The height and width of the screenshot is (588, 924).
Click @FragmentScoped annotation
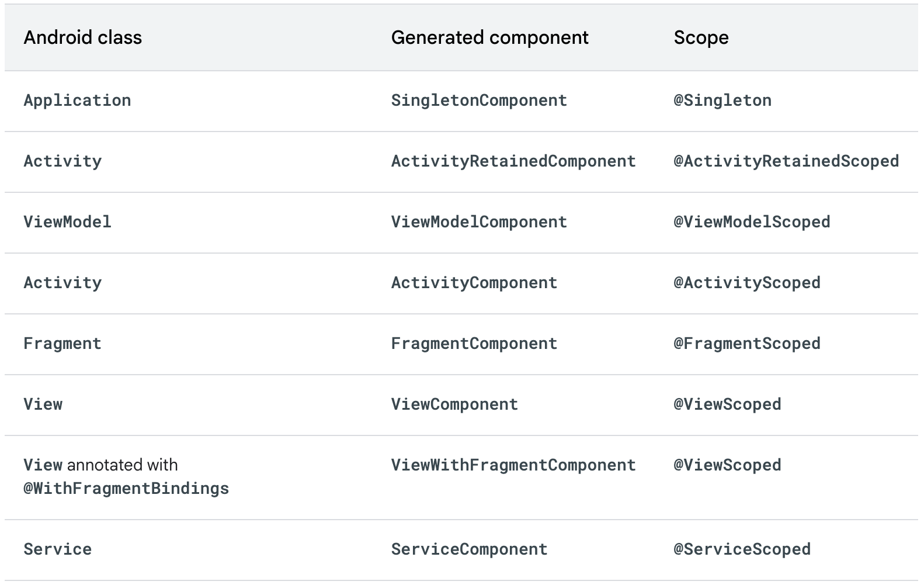click(x=747, y=344)
